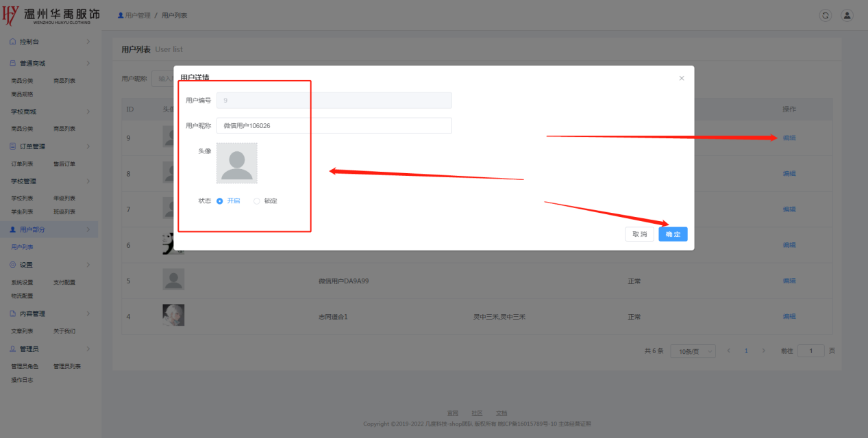The width and height of the screenshot is (868, 438).
Task: Expand the 学校管理 menu chevron
Action: point(88,181)
